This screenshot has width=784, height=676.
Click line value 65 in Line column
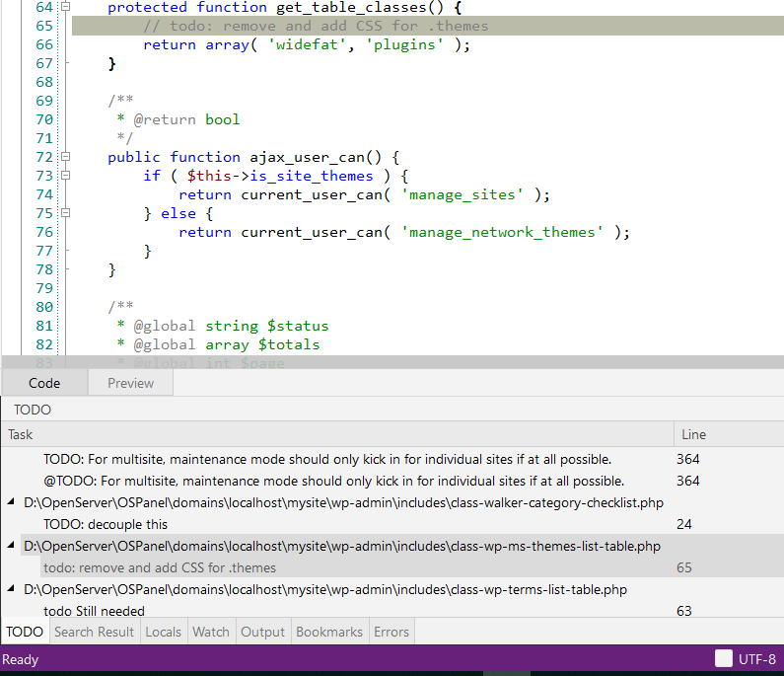pyautogui.click(x=684, y=567)
